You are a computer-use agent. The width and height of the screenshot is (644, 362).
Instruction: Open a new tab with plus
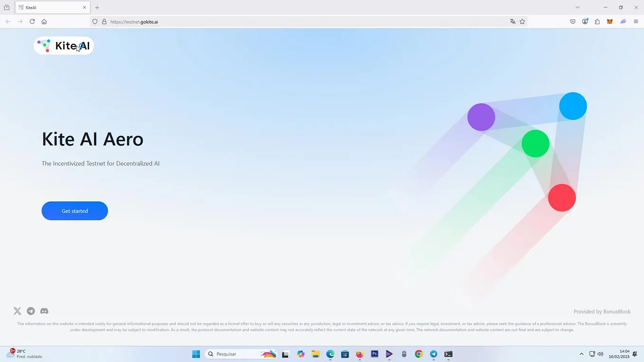(x=97, y=8)
